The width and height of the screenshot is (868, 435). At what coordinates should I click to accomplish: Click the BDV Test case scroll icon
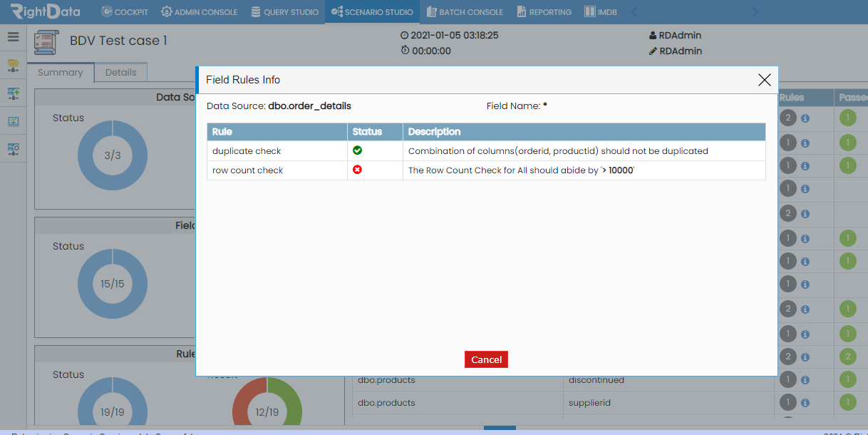point(47,42)
